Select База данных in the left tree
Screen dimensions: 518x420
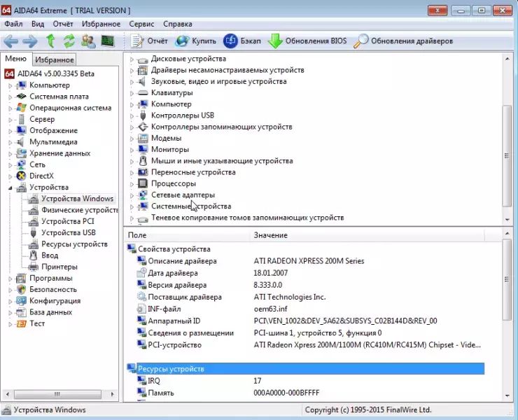click(50, 312)
